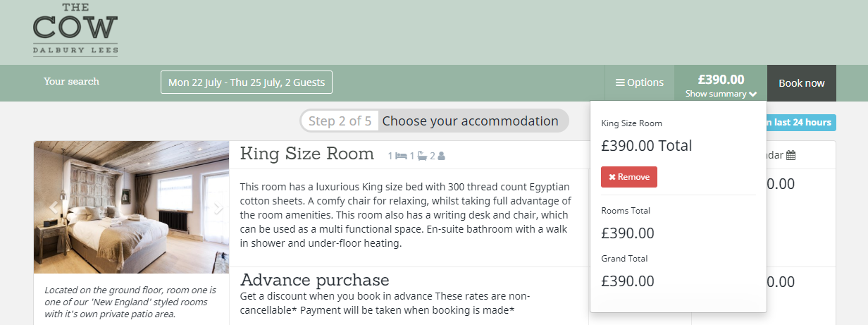Click The Cow Dalbury Lees logo

coord(75,29)
